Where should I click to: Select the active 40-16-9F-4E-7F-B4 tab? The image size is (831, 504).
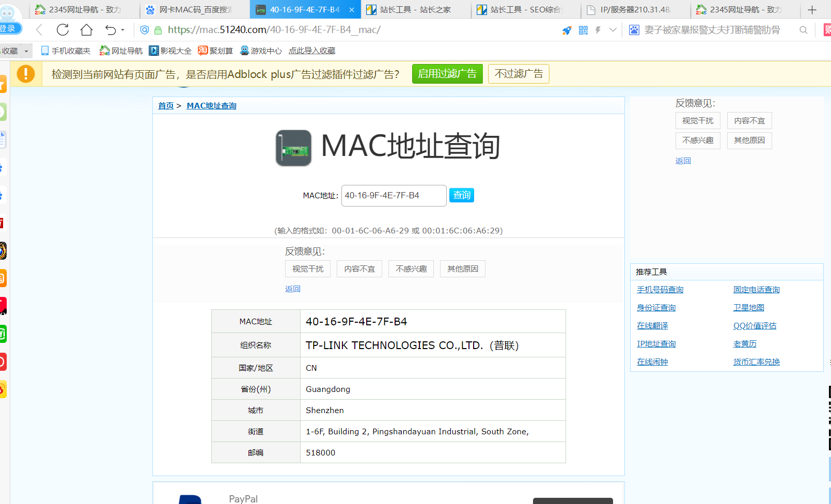click(x=305, y=10)
